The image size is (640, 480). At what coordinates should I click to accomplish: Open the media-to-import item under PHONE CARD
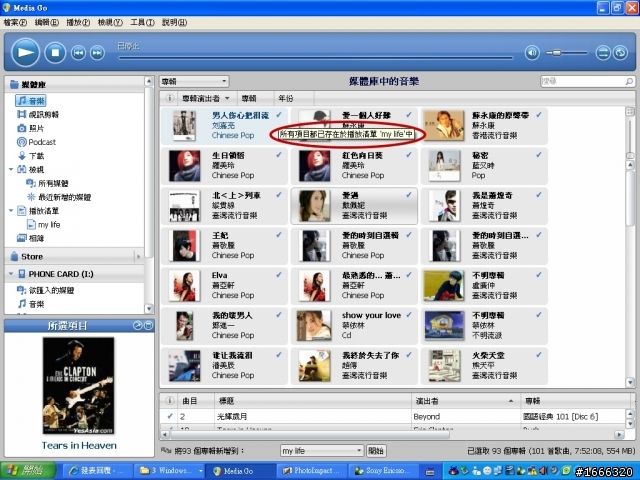click(x=46, y=290)
